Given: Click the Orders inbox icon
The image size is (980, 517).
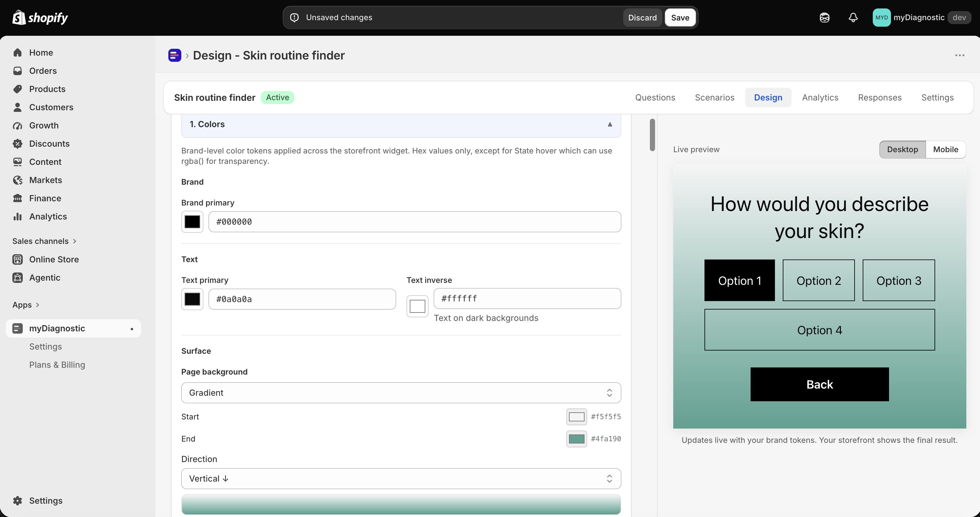Looking at the screenshot, I should 18,71.
